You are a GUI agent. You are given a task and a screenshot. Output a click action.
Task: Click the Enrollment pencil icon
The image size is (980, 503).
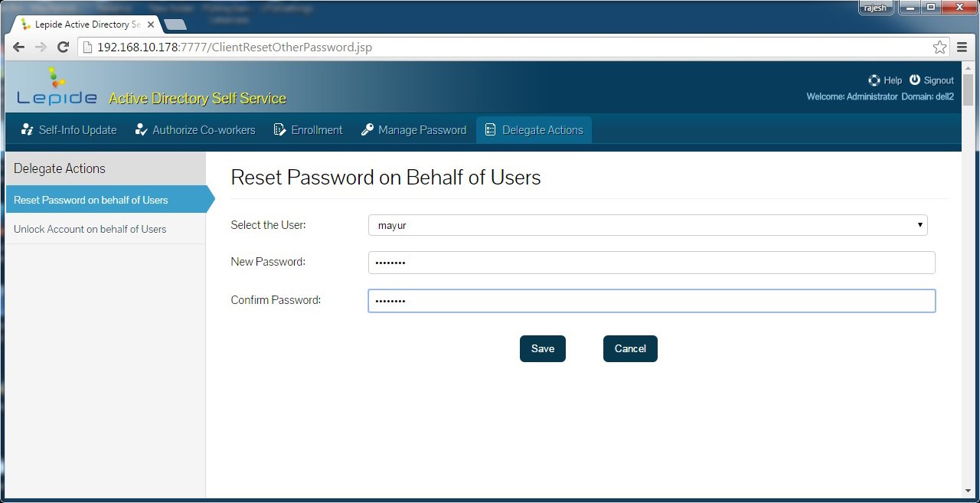279,130
